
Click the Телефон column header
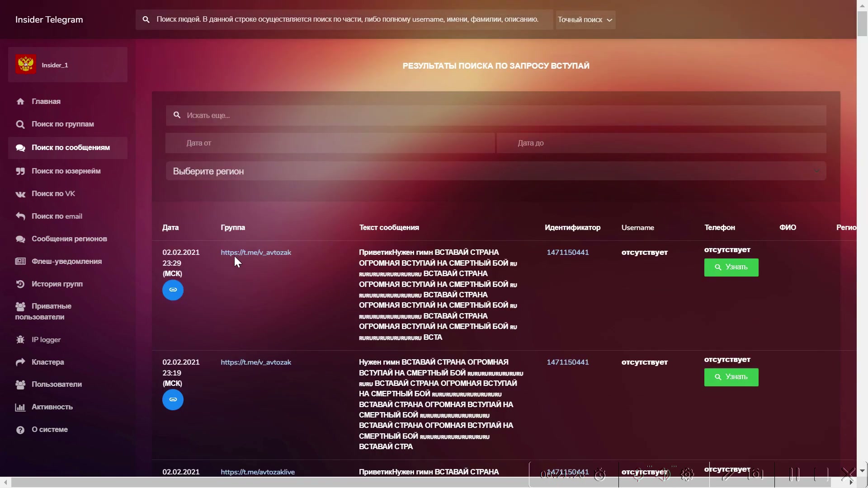pyautogui.click(x=719, y=228)
